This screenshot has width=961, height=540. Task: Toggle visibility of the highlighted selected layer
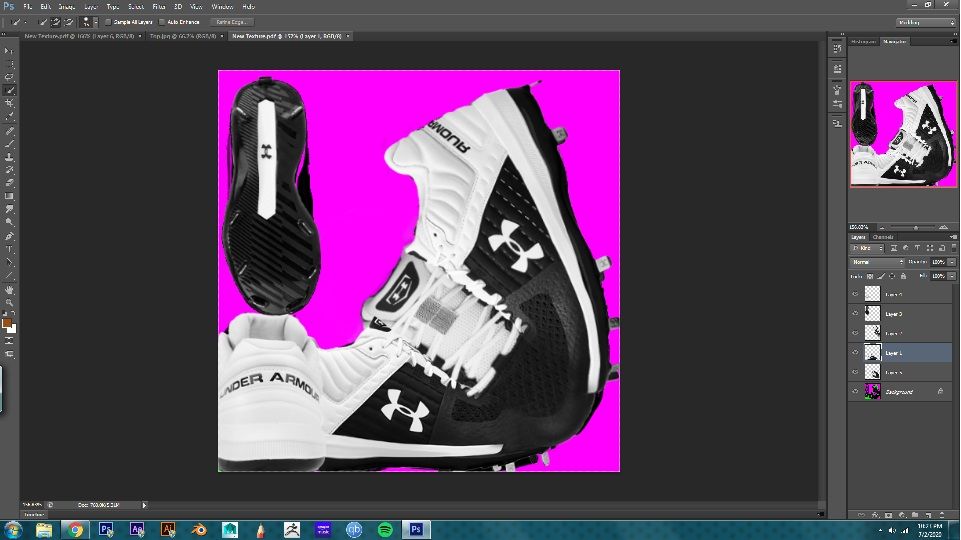coord(856,352)
